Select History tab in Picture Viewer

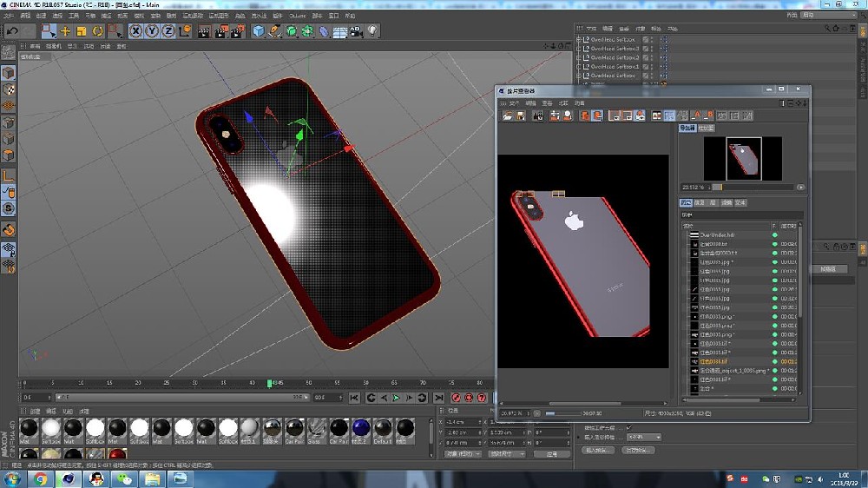(x=687, y=202)
